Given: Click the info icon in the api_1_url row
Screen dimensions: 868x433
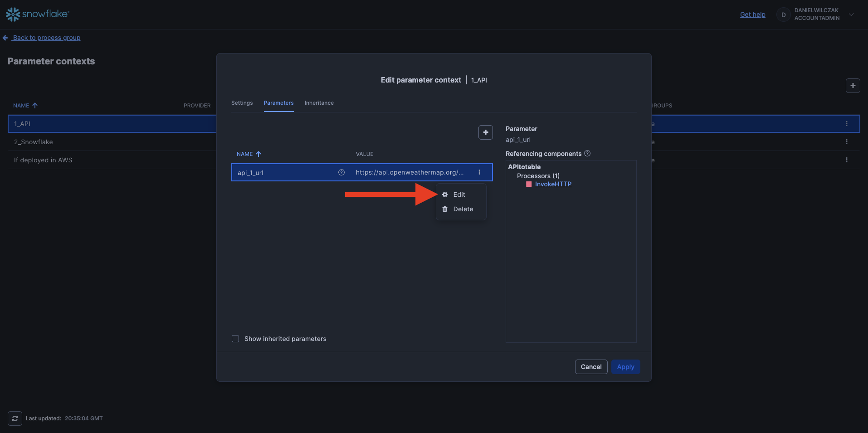Looking at the screenshot, I should point(341,172).
